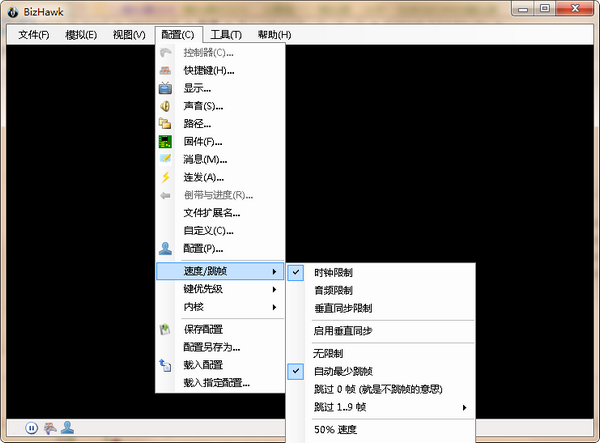The image size is (600, 443).
Task: Open 配置(P)... profile dialog
Action: (x=220, y=249)
